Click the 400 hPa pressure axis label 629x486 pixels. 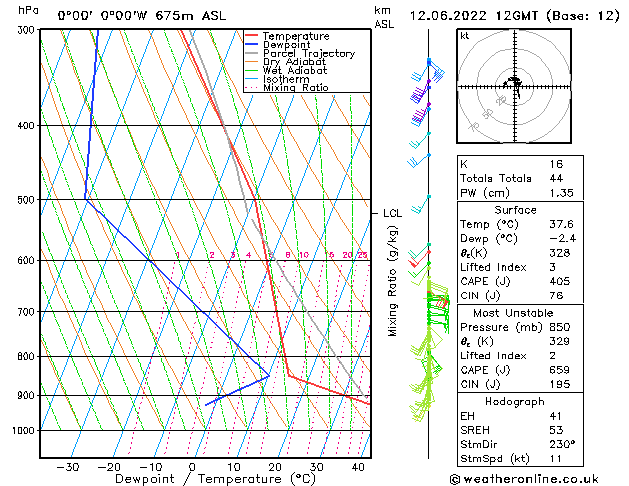coord(28,126)
